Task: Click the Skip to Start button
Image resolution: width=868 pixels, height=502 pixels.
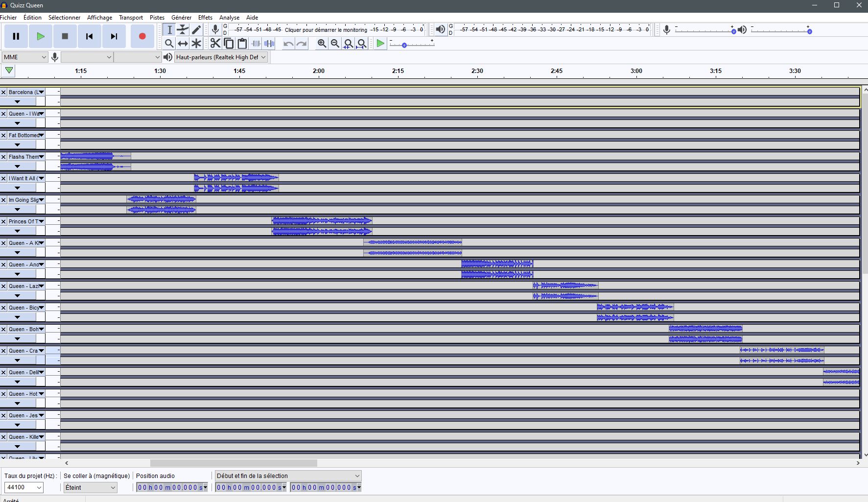Action: point(89,36)
